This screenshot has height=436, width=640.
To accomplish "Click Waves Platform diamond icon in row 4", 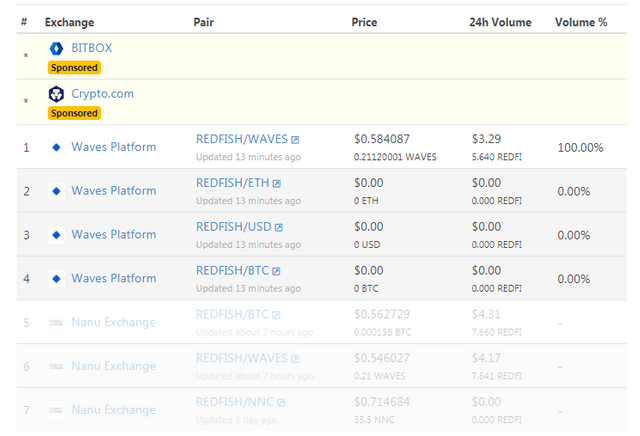I will point(56,279).
